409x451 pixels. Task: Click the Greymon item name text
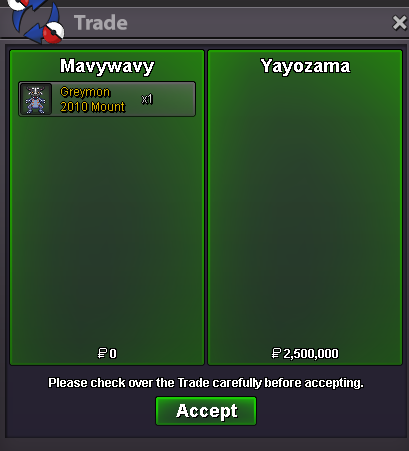point(85,92)
